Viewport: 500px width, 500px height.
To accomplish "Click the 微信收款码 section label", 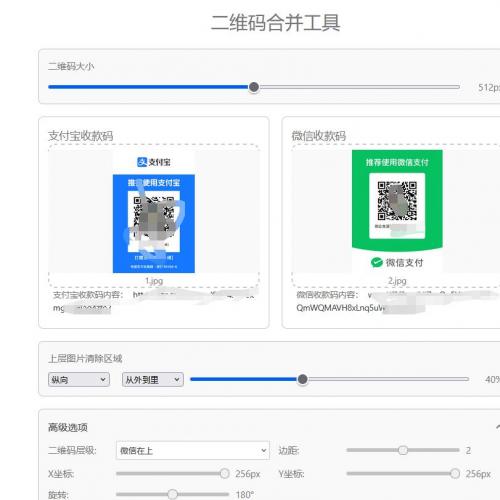I will click(x=319, y=136).
